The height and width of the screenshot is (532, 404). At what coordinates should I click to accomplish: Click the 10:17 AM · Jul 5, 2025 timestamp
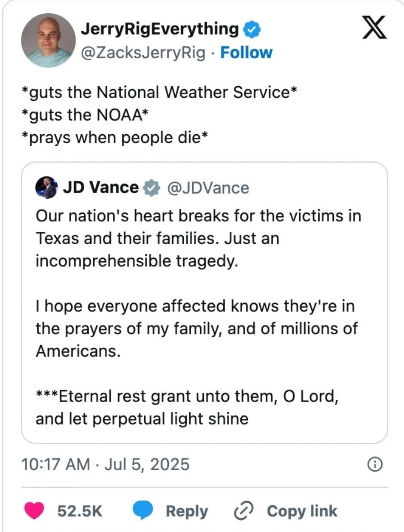(x=105, y=464)
